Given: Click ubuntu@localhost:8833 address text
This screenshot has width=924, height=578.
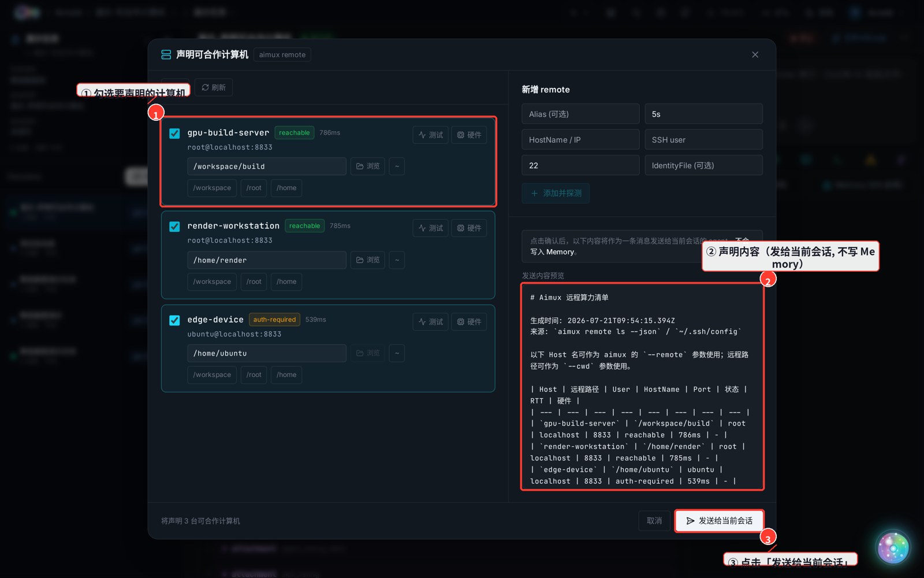Looking at the screenshot, I should click(x=234, y=334).
